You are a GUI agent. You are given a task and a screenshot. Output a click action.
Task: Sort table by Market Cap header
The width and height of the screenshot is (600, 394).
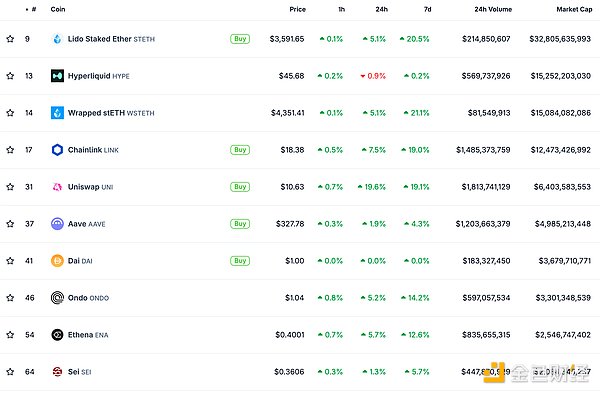click(574, 9)
